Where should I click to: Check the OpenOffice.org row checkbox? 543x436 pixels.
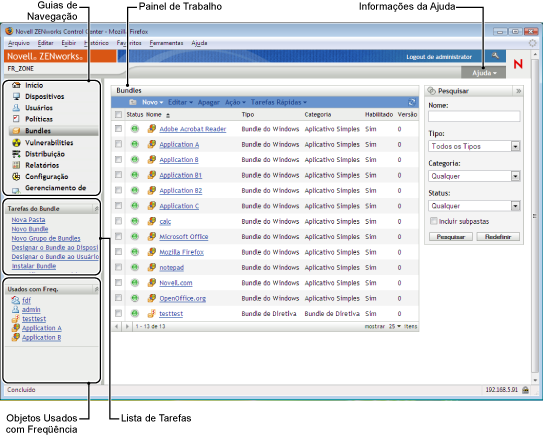[118, 298]
